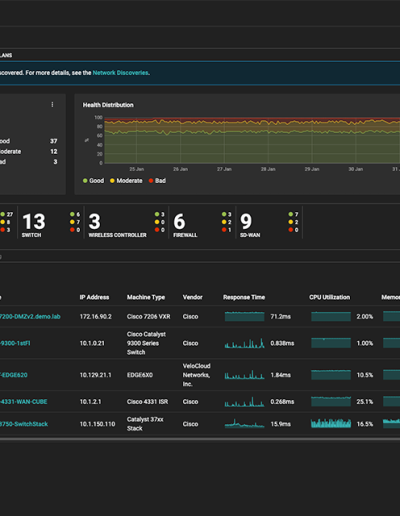Sort table by IP Address column

click(x=94, y=297)
